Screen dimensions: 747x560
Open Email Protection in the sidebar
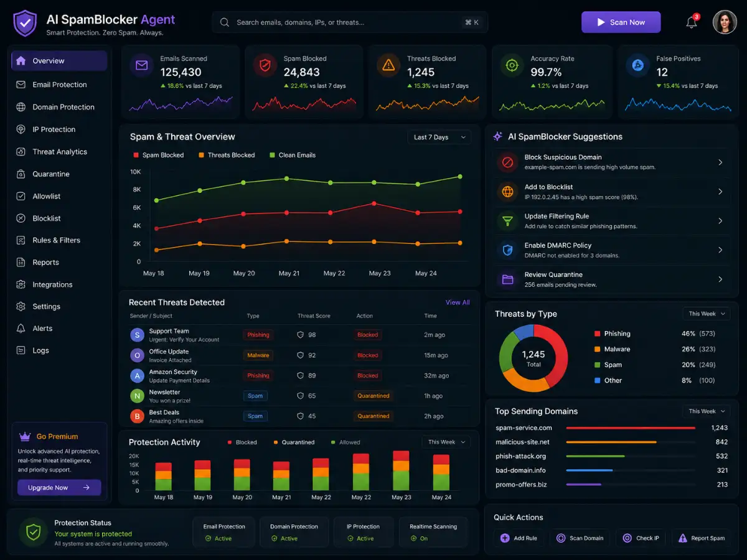[59, 85]
